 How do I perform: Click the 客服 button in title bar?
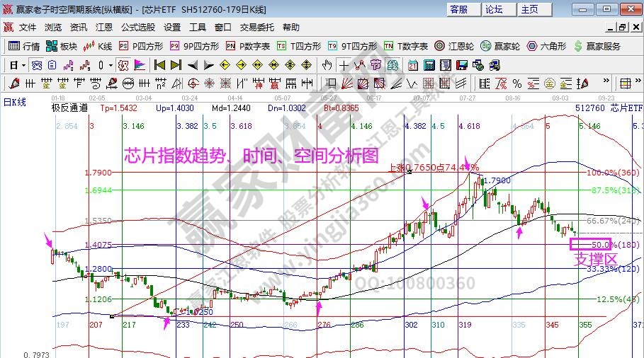(x=458, y=9)
